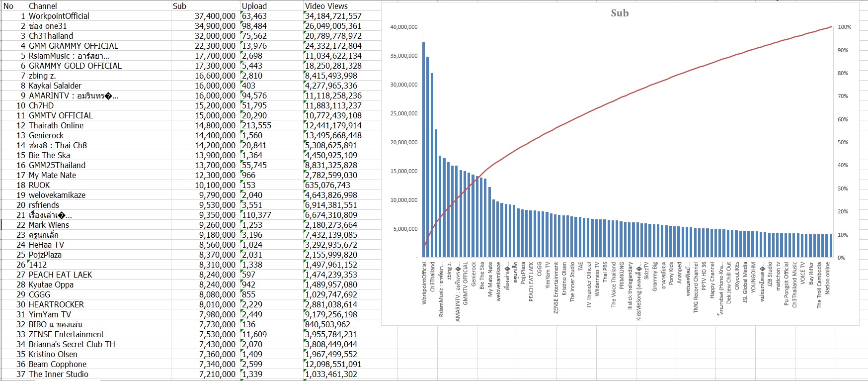The height and width of the screenshot is (381, 868).
Task: Click the Upload column header cell
Action: coord(271,6)
